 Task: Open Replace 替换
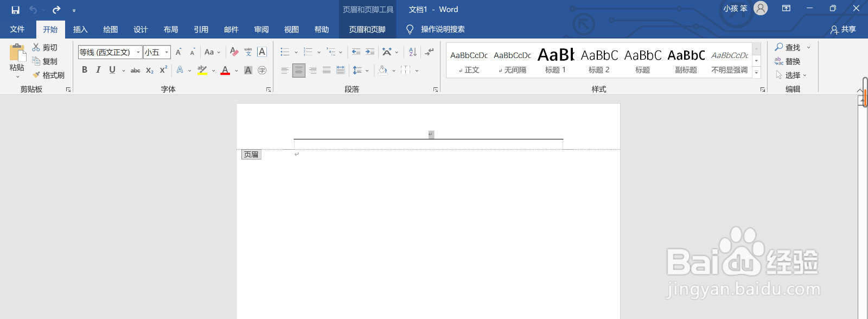788,61
